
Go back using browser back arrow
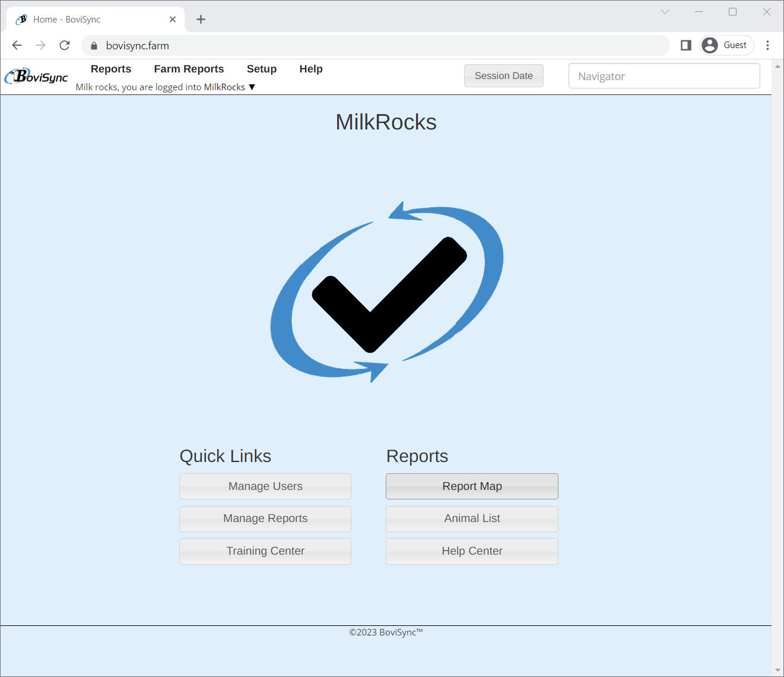point(17,45)
